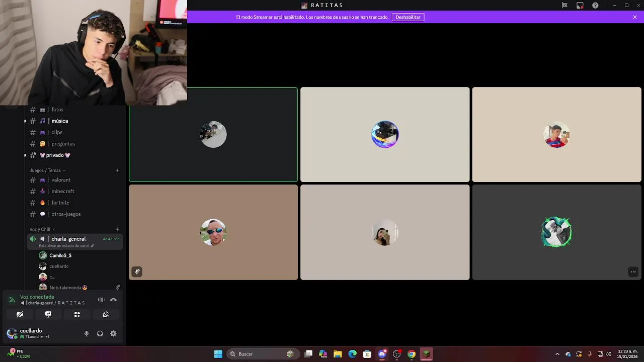The height and width of the screenshot is (362, 644).
Task: Open the Discord Quests flag icon
Action: (x=565, y=6)
